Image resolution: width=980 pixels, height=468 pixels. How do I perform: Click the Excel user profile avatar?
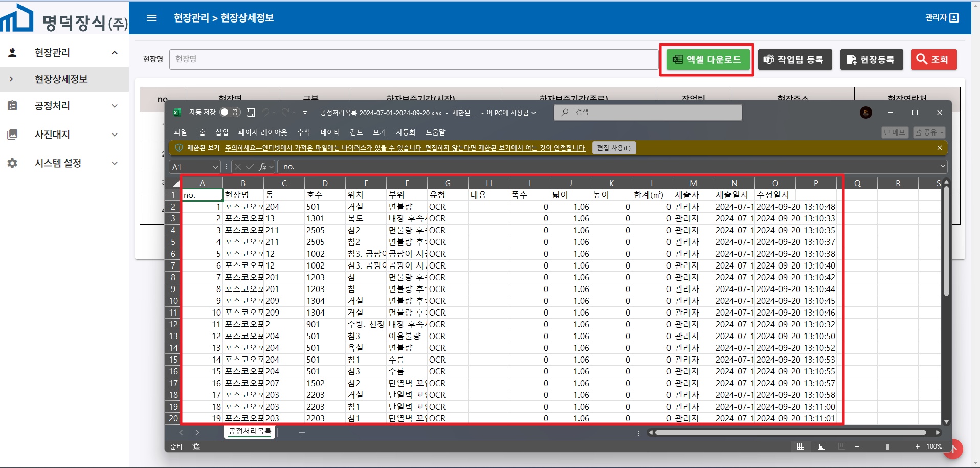pos(866,113)
